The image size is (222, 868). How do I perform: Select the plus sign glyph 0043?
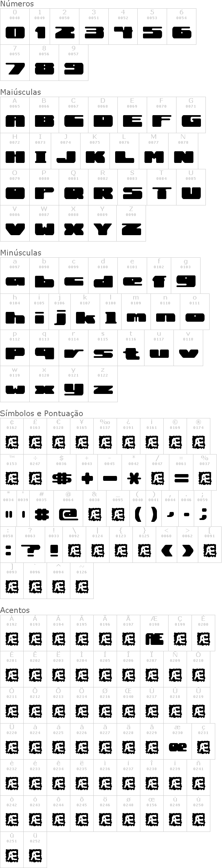click(87, 472)
